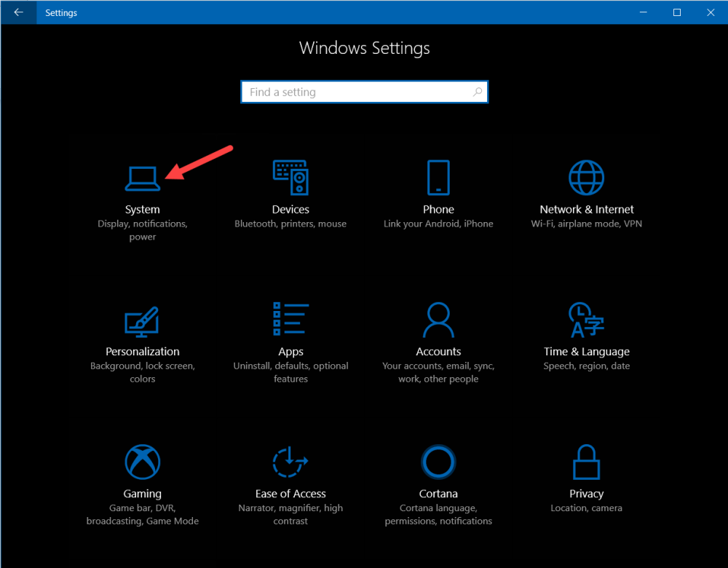728x568 pixels.
Task: Maximize the Settings window
Action: click(x=677, y=12)
